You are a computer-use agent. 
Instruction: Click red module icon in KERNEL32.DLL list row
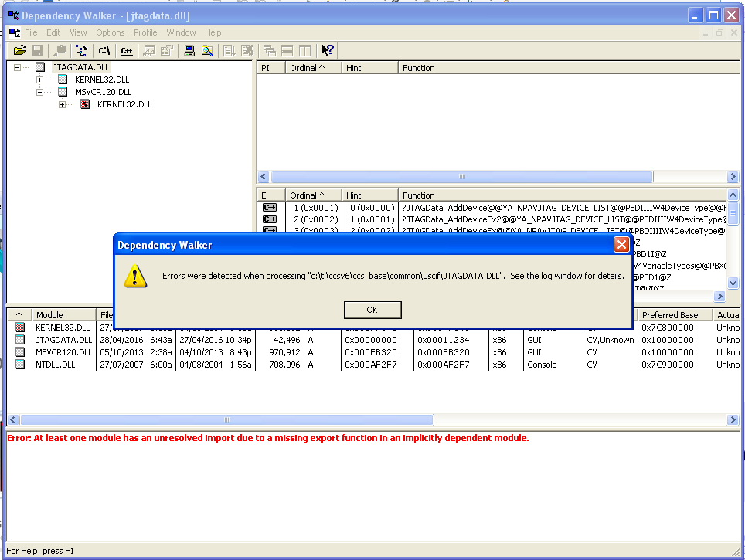pos(19,328)
